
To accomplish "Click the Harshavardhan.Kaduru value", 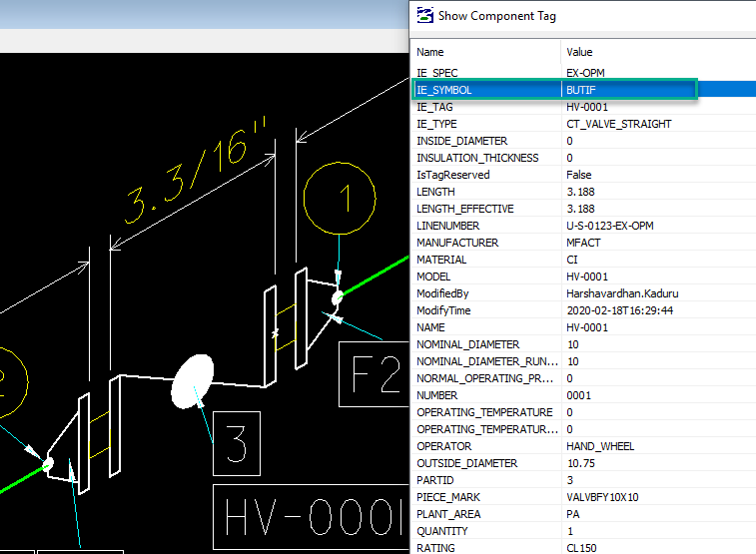I will click(622, 293).
